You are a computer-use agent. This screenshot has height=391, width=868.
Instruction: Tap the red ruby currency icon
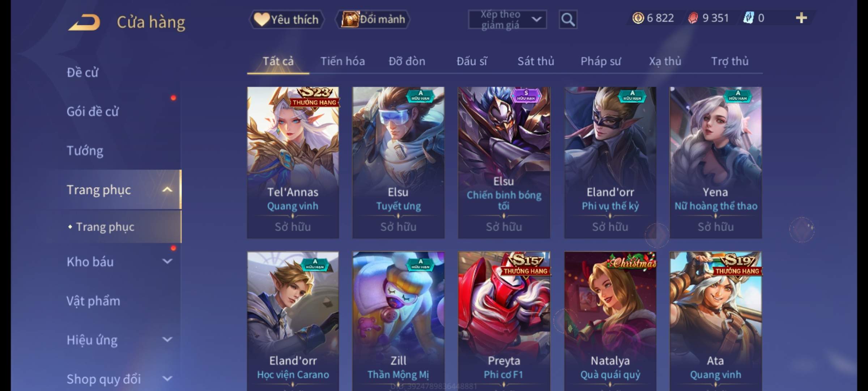[693, 18]
